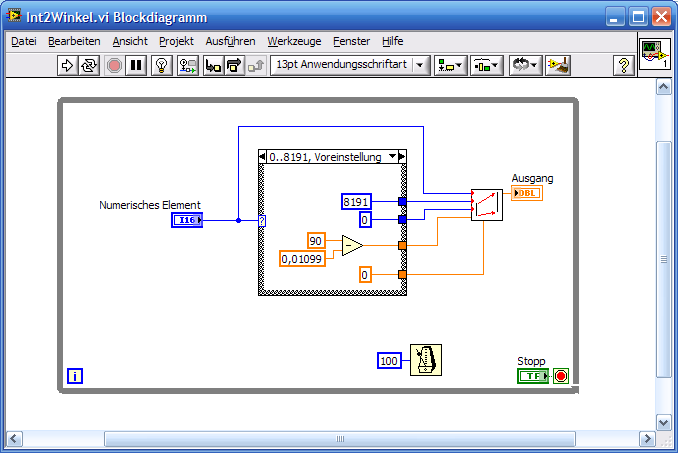Click the horizontal scrollbar right arrow

pyautogui.click(x=647, y=439)
